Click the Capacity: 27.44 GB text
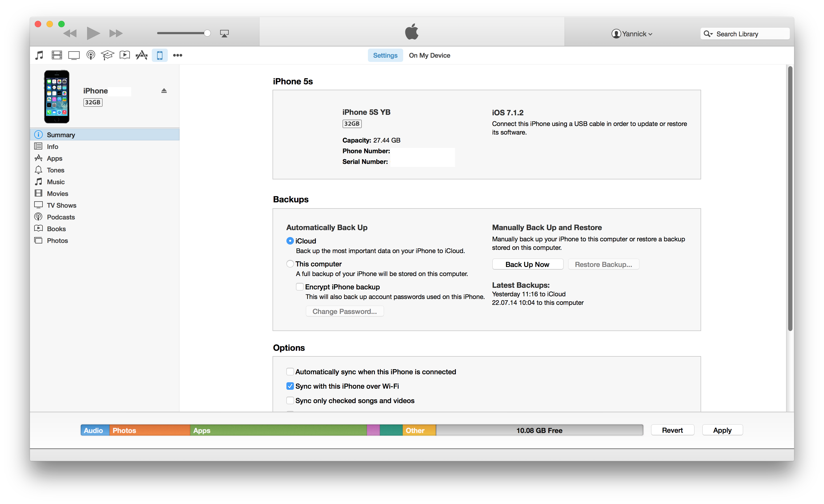This screenshot has height=504, width=824. (371, 140)
